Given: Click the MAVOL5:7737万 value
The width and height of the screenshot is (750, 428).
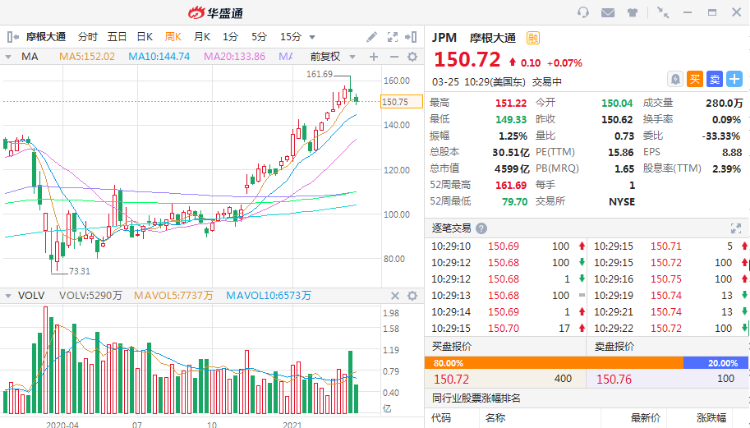Looking at the screenshot, I should coord(174,296).
